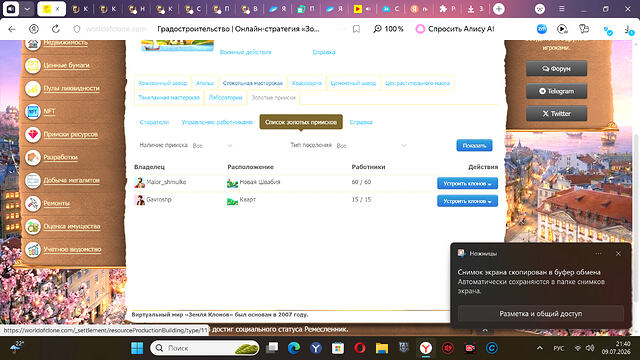The image size is (640, 360).
Task: Switch to the Стекольная мастерская tab
Action: tap(253, 83)
